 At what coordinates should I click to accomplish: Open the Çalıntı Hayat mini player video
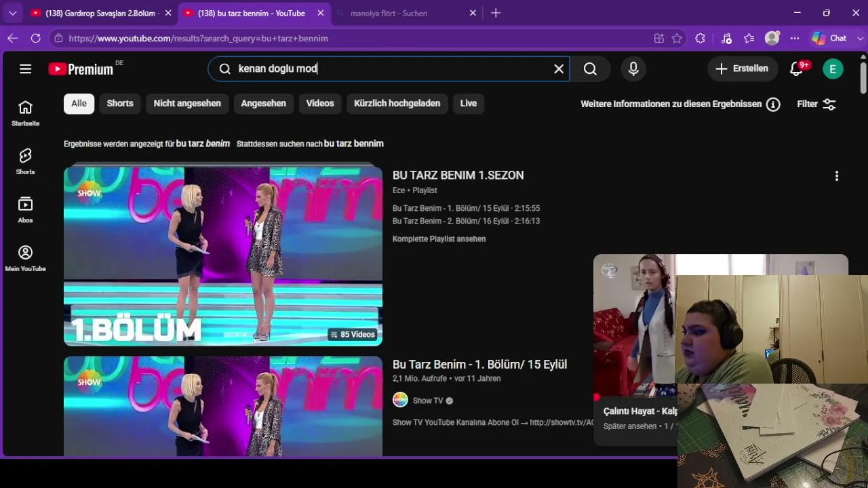[635, 326]
